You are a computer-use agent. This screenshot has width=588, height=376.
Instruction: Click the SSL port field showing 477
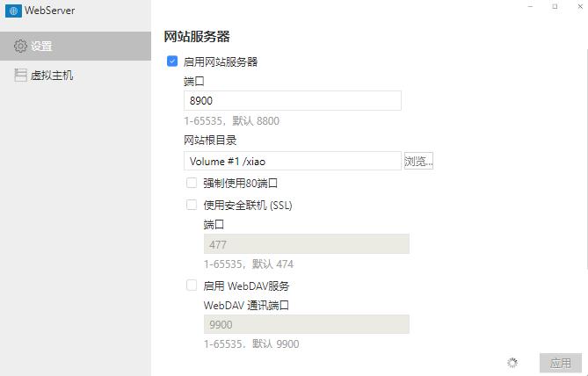click(306, 244)
